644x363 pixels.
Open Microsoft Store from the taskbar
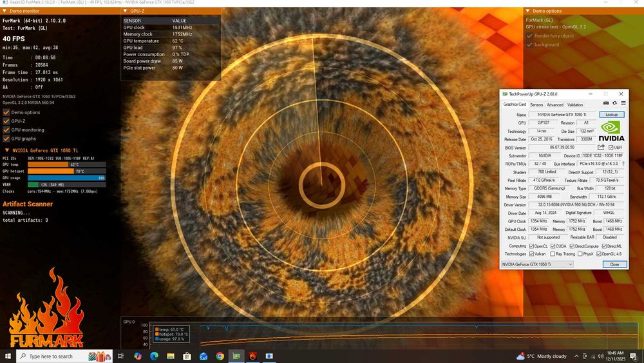[187, 356]
